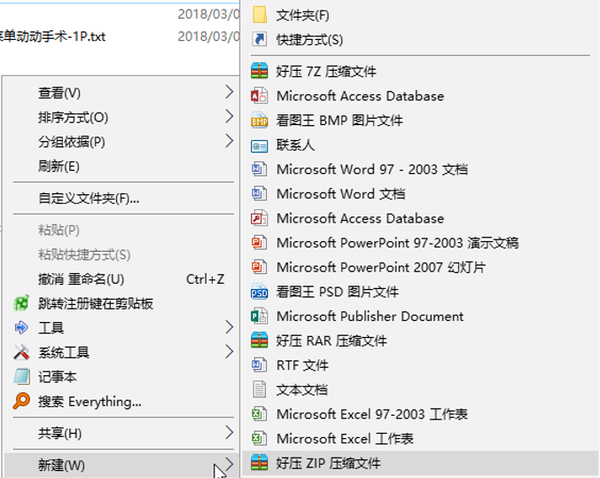This screenshot has height=478, width=600.
Task: Click the 看图王 PSD file icon
Action: tap(260, 292)
